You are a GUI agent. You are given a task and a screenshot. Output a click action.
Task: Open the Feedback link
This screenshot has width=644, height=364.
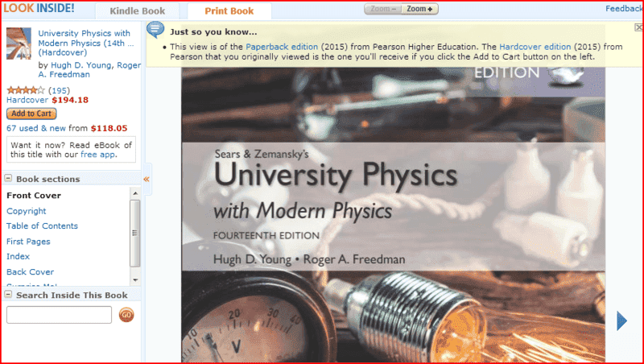[624, 9]
